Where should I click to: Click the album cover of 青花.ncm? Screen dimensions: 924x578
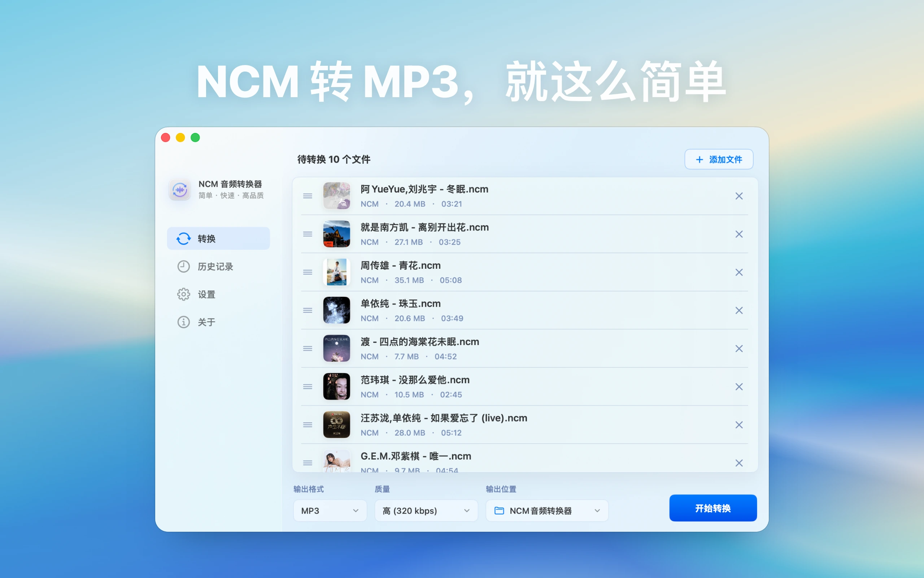click(336, 272)
